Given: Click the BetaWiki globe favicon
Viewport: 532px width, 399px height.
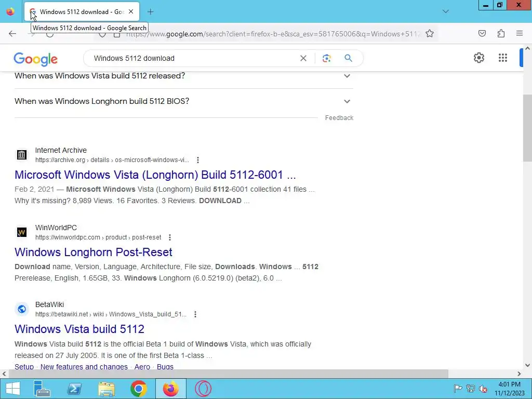Looking at the screenshot, I should [22, 309].
